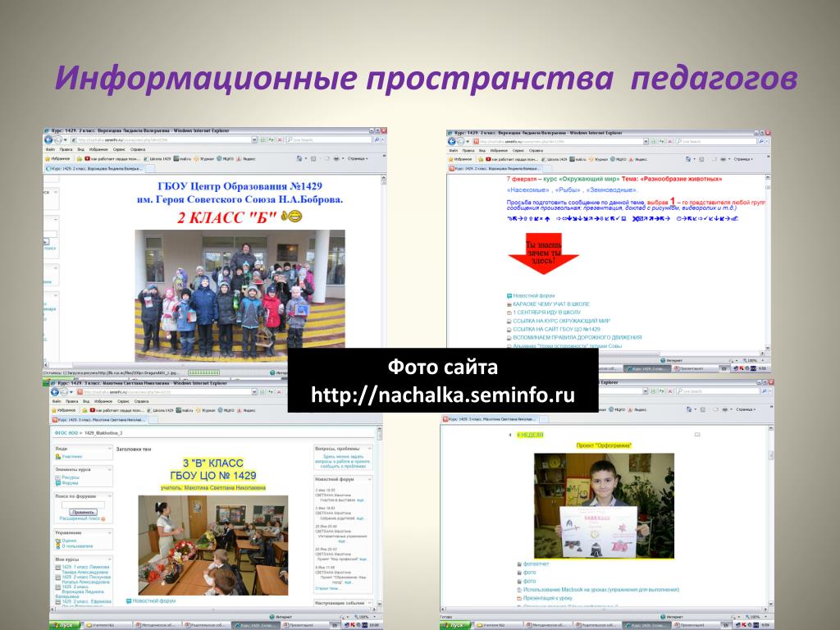
Task: Click Пуск start button on bottom-left taskbar
Action: pos(66,625)
